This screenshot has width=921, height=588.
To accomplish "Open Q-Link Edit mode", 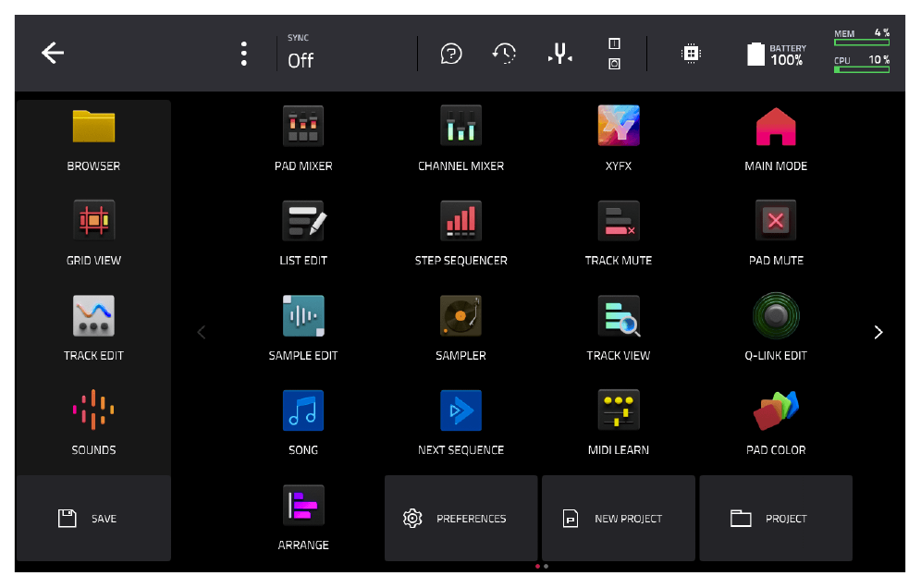I will pos(775,328).
